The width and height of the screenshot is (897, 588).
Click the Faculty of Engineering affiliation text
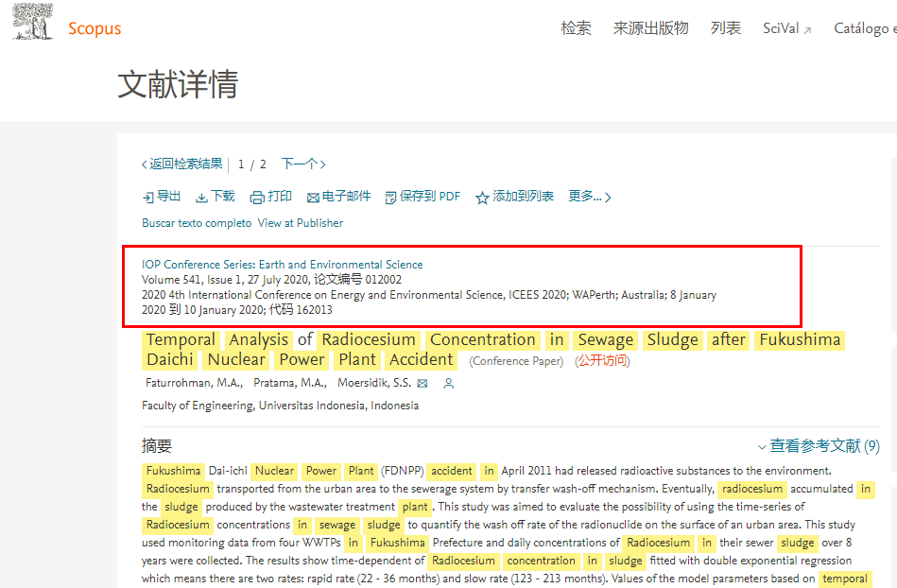281,406
